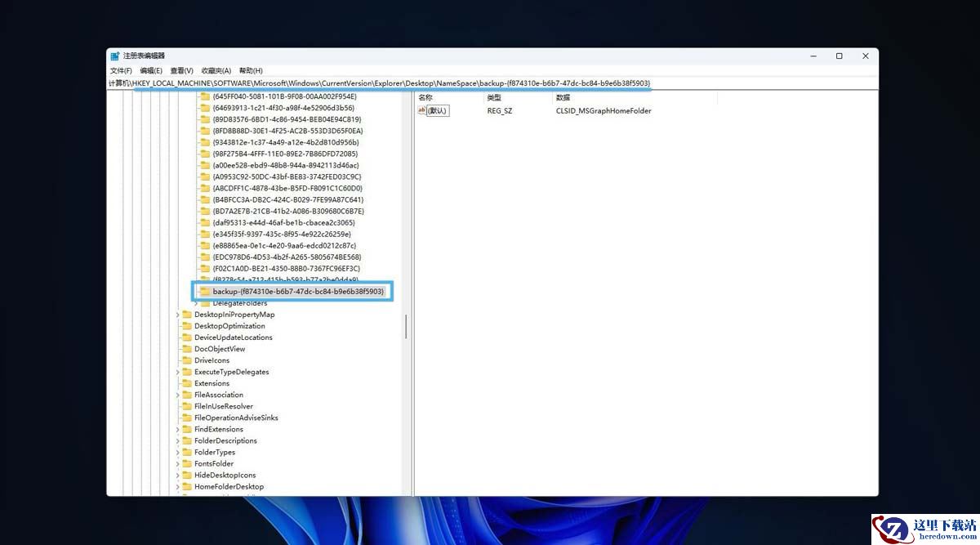Click folder icon of {A0953C92-50DC-43bf-BE83-3742FED03C9C}
Viewport: 980px width, 545px height.
(205, 176)
